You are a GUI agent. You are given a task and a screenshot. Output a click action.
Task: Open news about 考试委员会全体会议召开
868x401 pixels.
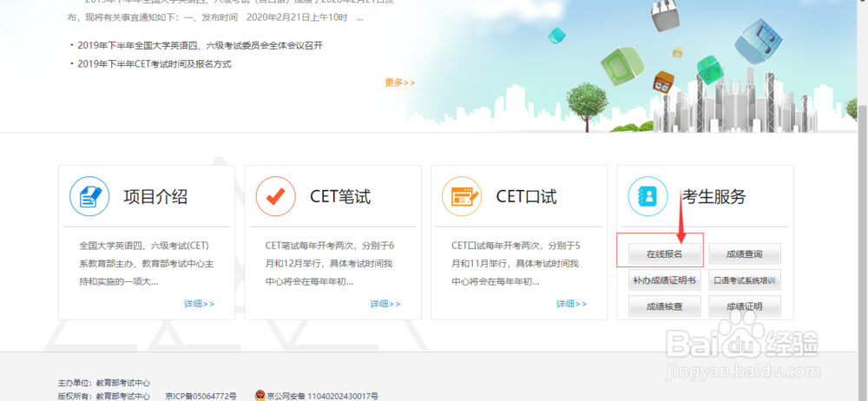200,45
